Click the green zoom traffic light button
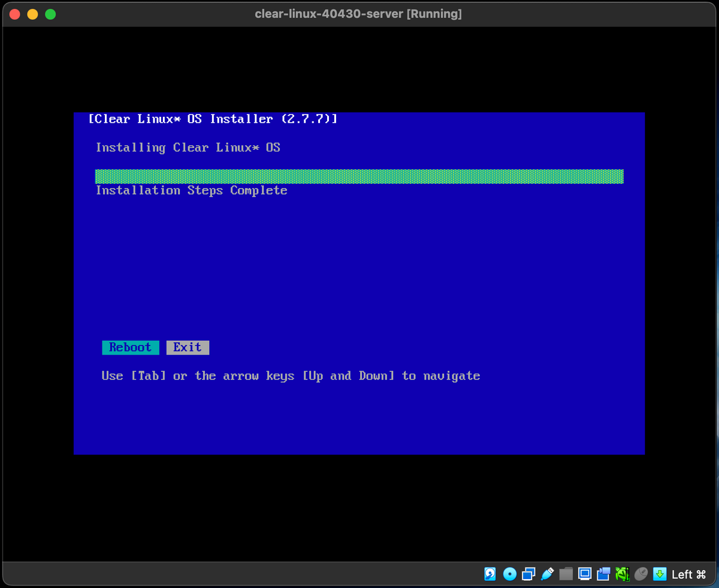This screenshot has height=588, width=719. point(51,14)
